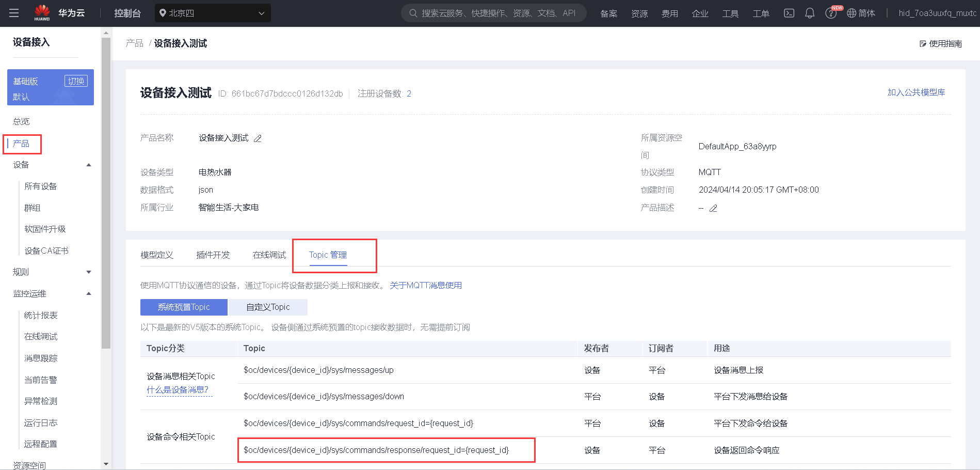Open the 资源 top menu
The height and width of the screenshot is (470, 980).
[x=639, y=13]
